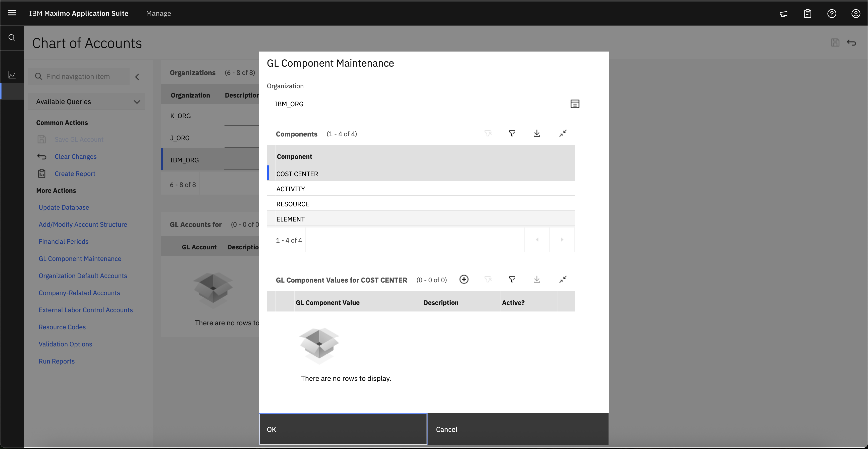
Task: Add a new GL Component Value row
Action: (x=464, y=279)
